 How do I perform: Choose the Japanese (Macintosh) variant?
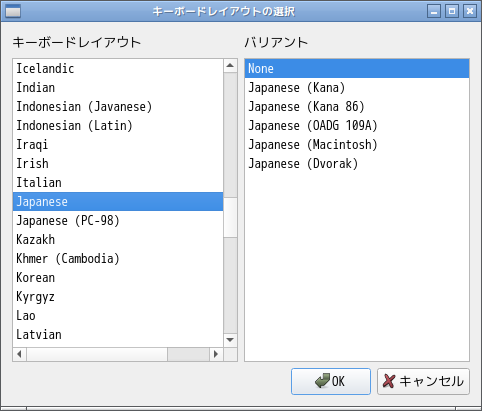click(357, 145)
